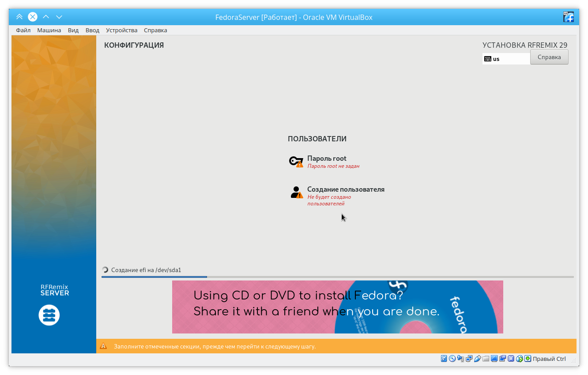
Task: Click the display monitor status icon
Action: tap(494, 359)
